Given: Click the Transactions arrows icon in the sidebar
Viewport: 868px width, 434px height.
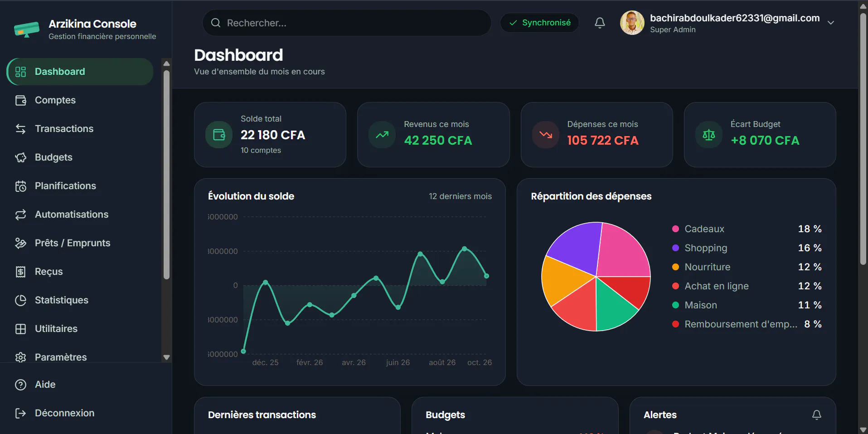Looking at the screenshot, I should point(21,129).
